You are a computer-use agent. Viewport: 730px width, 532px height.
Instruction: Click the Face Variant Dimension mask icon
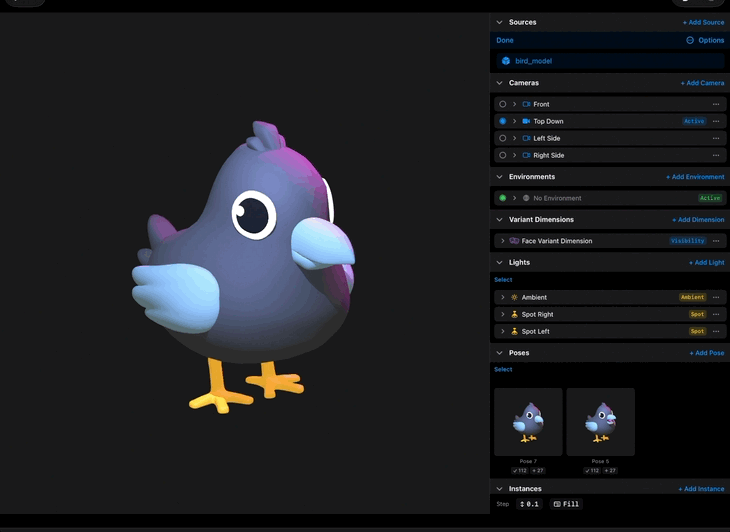[x=514, y=241]
